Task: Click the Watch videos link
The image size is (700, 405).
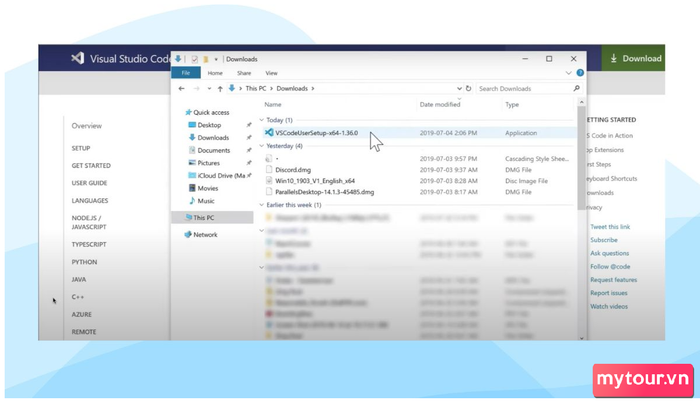Action: point(609,306)
